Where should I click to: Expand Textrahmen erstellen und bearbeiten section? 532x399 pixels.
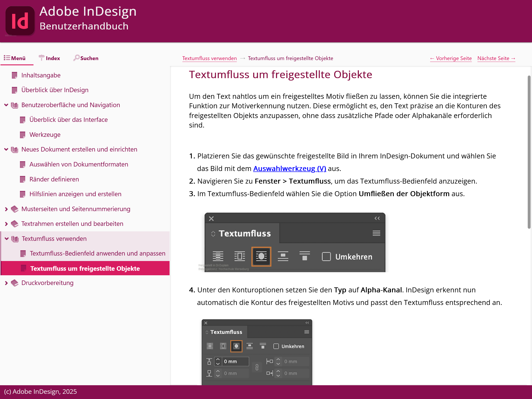6,224
